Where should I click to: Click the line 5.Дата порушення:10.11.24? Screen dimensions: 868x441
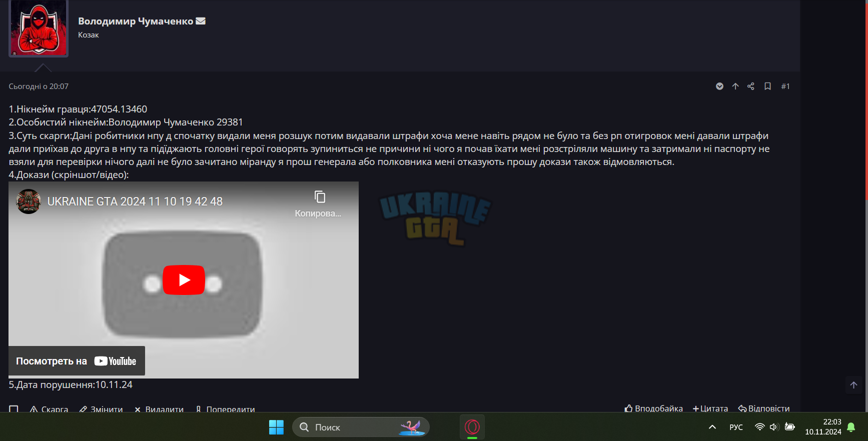71,384
